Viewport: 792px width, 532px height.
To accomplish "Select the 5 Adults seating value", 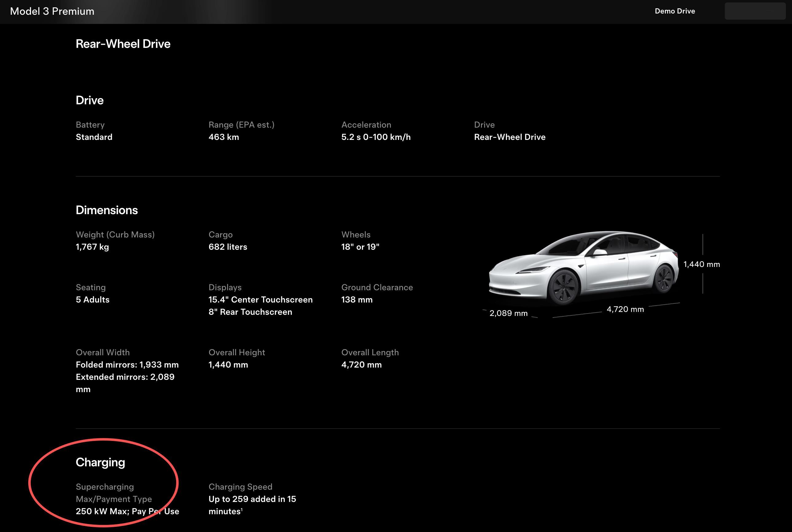I will [93, 299].
